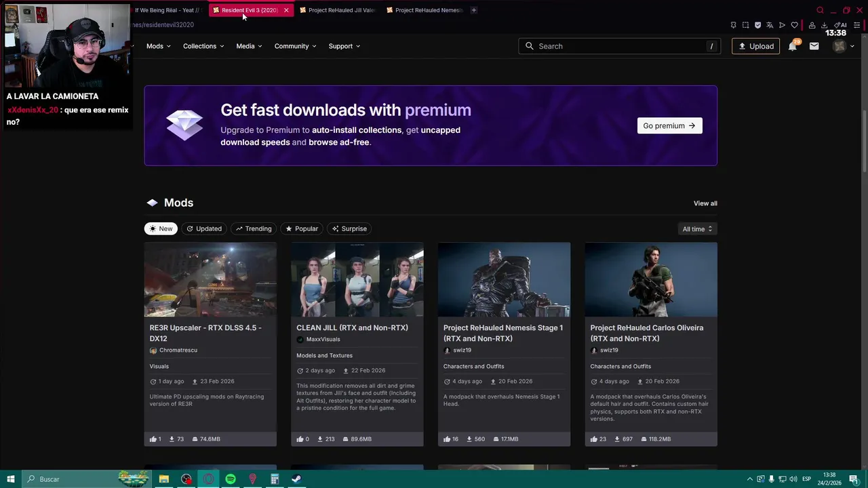Click the send/flow arrow icon in browser toolbar
This screenshot has width=868, height=488.
[x=782, y=25]
